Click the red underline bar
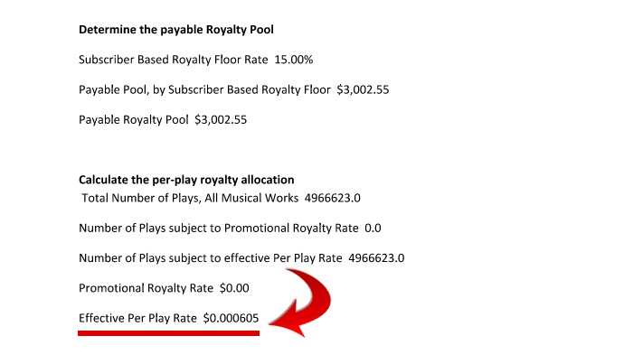 169,333
